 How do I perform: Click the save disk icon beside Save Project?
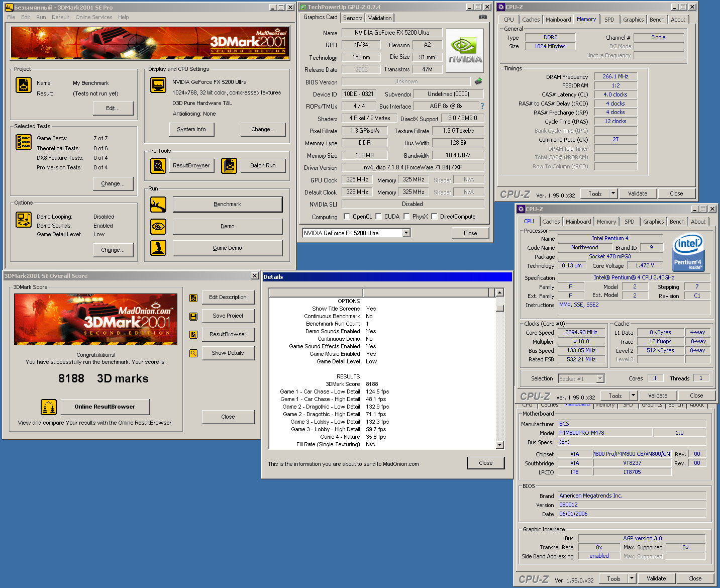pyautogui.click(x=193, y=316)
